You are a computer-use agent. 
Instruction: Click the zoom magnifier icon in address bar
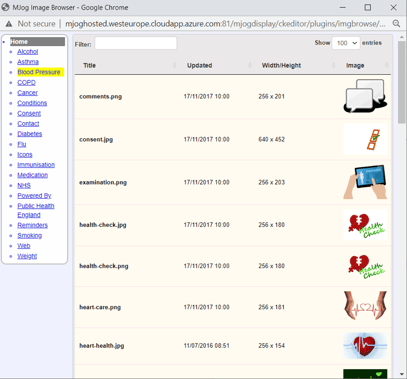click(396, 24)
